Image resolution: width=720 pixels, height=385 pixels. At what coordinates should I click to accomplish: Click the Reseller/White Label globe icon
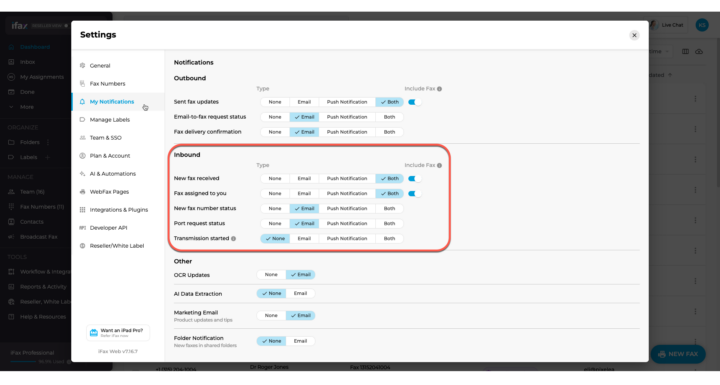tap(83, 246)
